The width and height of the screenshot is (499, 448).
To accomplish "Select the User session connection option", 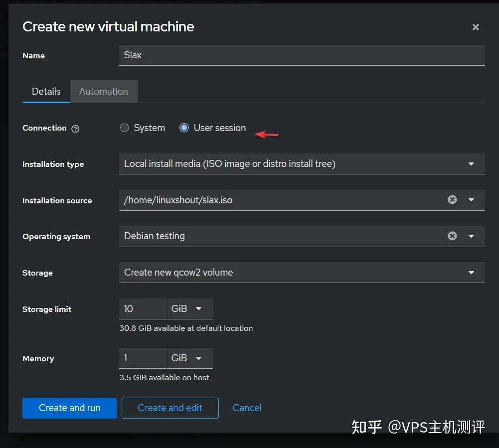I will pyautogui.click(x=184, y=128).
